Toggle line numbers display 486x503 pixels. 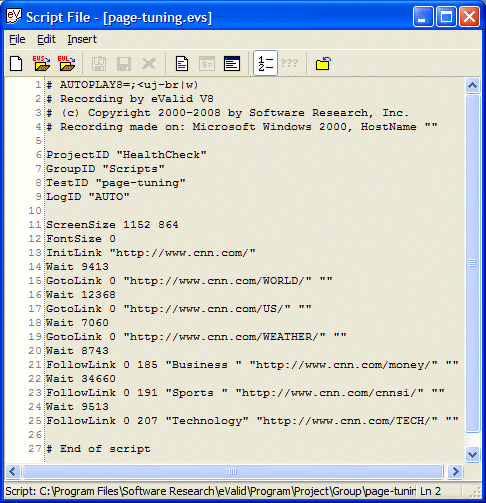click(265, 63)
